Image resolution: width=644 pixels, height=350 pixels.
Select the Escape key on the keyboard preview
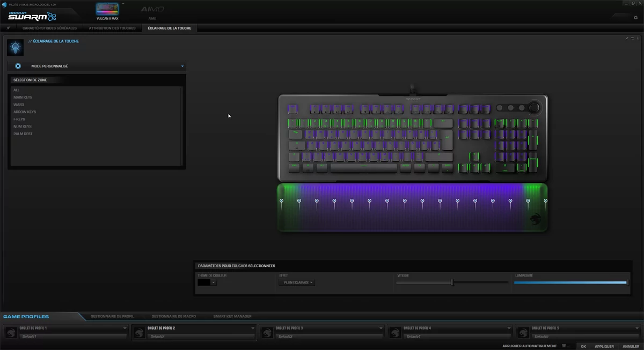point(293,110)
